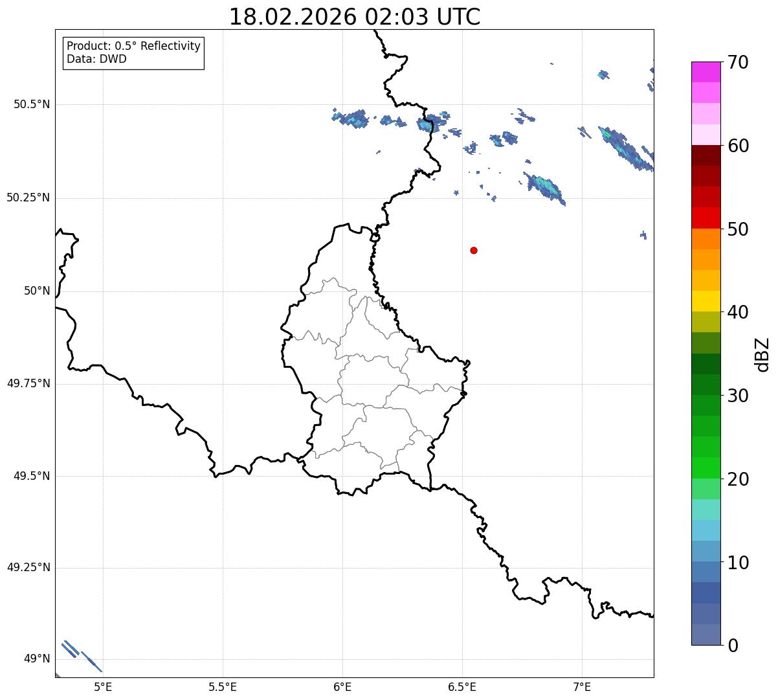778x700 pixels.
Task: Pick the turquoise colorbar segment below 20
Action: coord(706,510)
